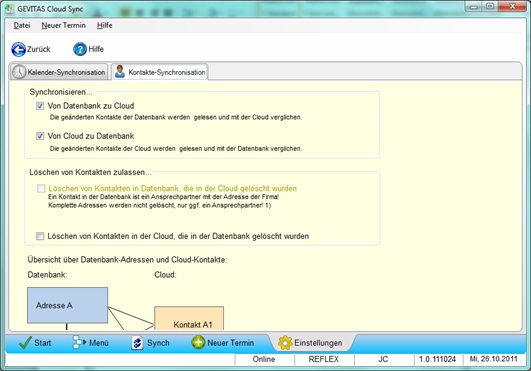This screenshot has height=371, width=531.
Task: Click the Cloud: column label
Action: 165,275
